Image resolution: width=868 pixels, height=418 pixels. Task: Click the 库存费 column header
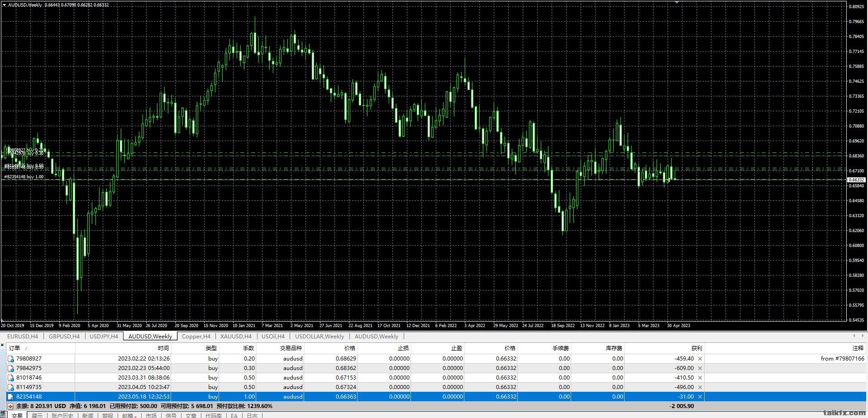pos(598,348)
